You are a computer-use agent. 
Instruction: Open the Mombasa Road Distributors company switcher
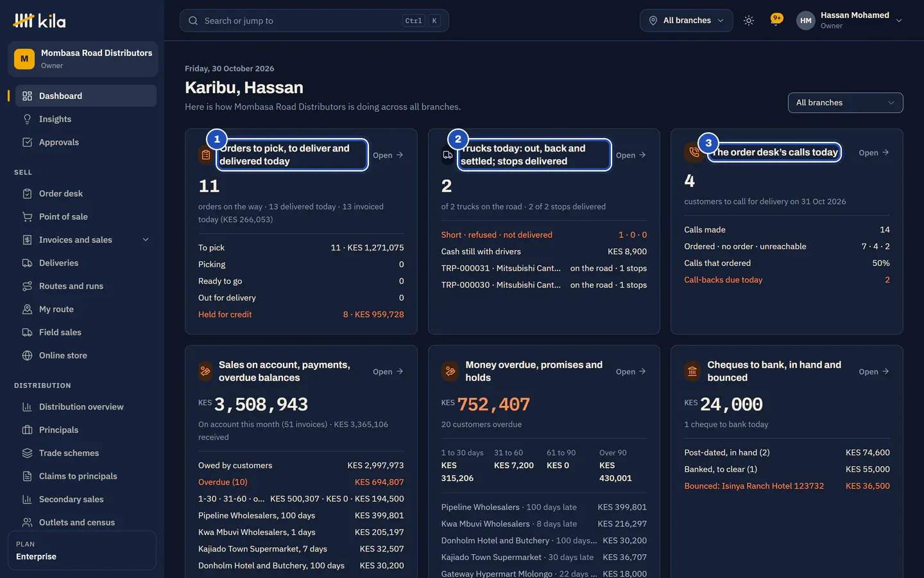pyautogui.click(x=83, y=59)
